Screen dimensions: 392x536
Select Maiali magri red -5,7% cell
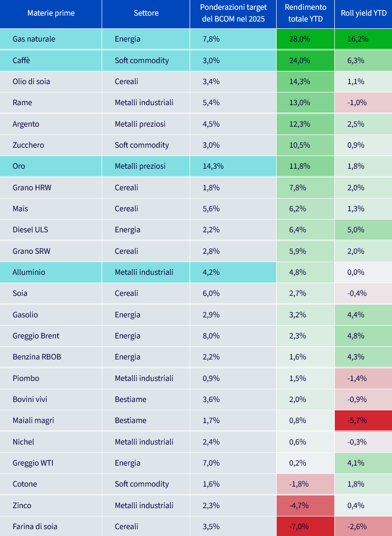pos(364,421)
